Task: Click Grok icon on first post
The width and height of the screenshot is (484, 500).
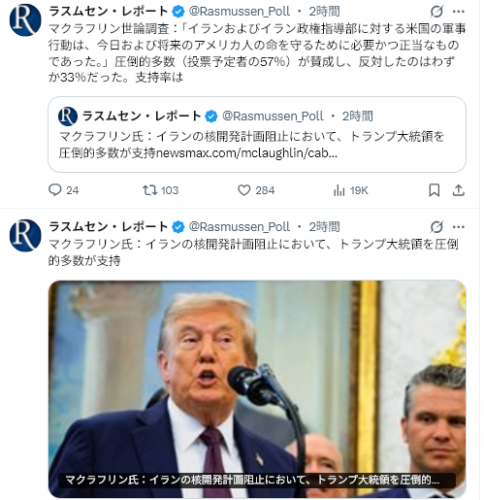Action: [x=436, y=12]
